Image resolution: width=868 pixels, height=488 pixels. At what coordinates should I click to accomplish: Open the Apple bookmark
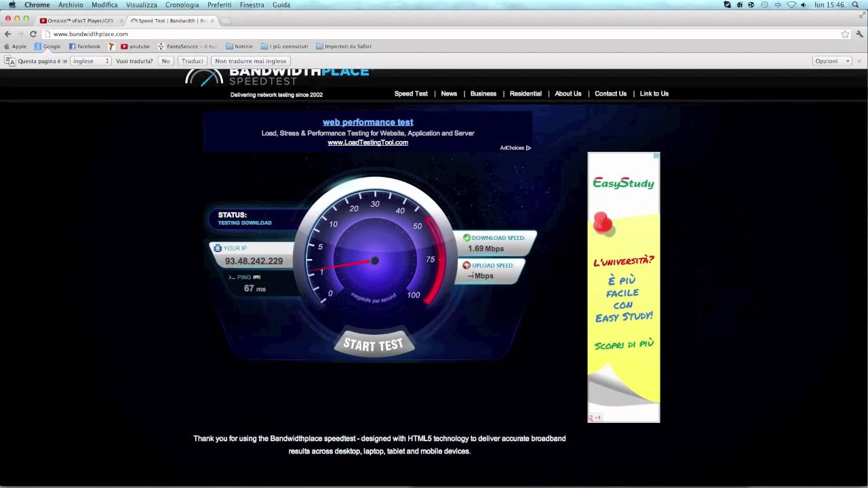click(x=15, y=47)
